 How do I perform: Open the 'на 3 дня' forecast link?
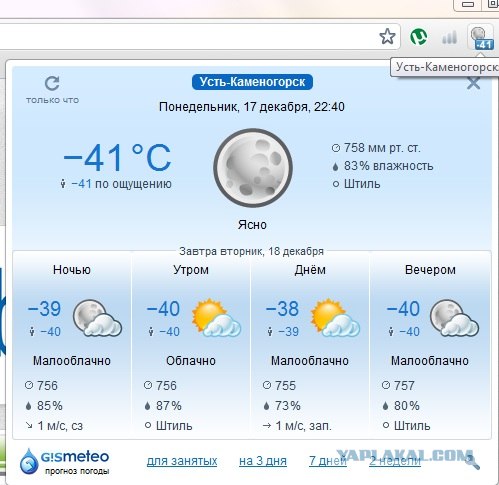point(263,461)
